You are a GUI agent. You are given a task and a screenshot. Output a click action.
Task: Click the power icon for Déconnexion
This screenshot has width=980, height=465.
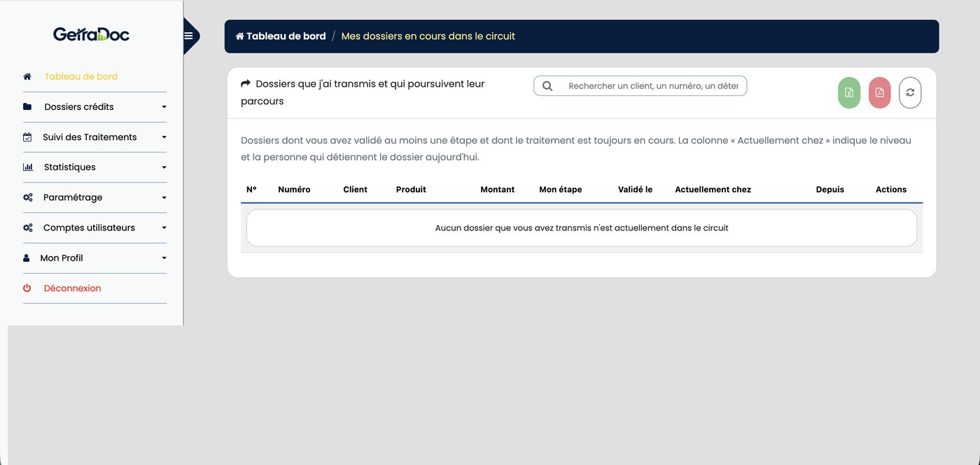27,288
